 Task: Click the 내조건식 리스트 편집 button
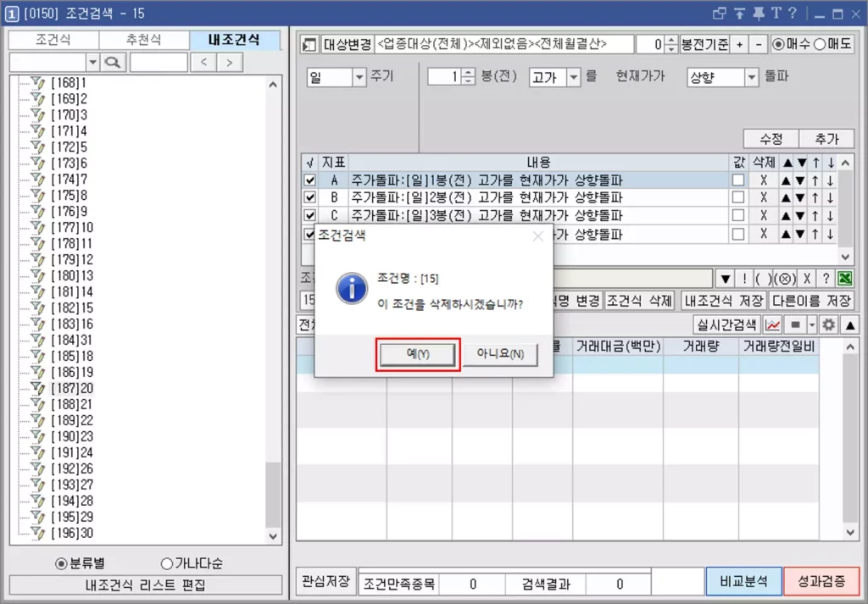[145, 585]
